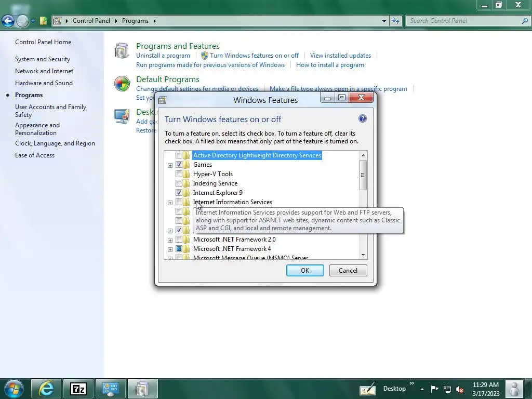The height and width of the screenshot is (399, 532).
Task: Click the Programs and Features icon
Action: pyautogui.click(x=122, y=50)
